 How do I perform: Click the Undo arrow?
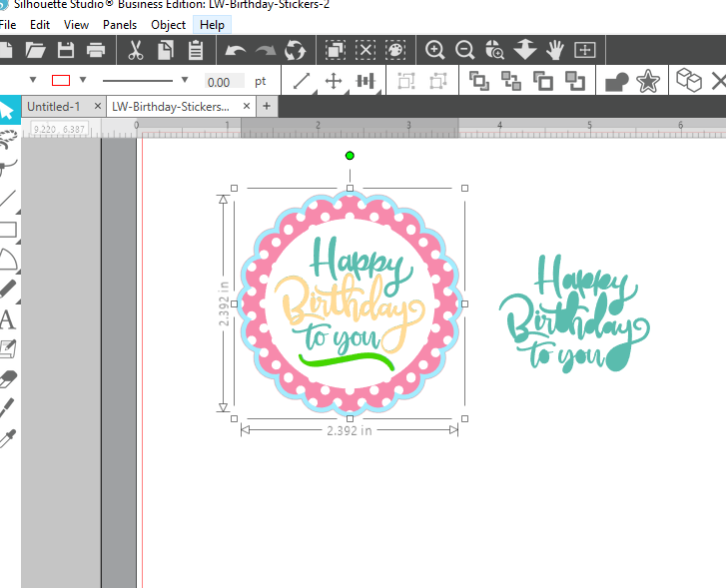click(235, 50)
